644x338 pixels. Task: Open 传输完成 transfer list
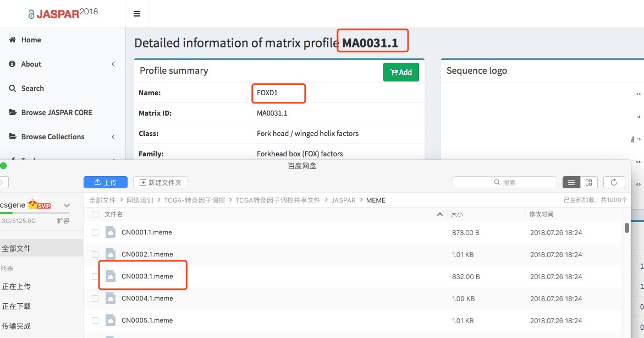click(16, 326)
